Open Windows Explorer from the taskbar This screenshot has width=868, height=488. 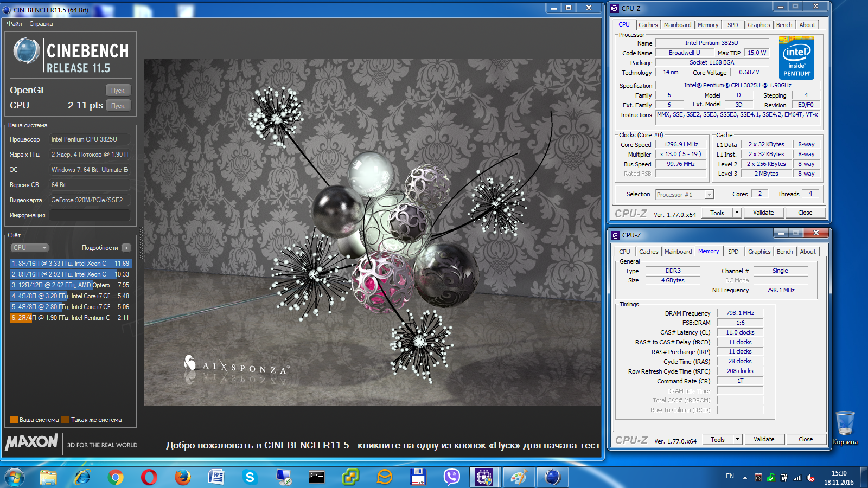click(x=48, y=477)
